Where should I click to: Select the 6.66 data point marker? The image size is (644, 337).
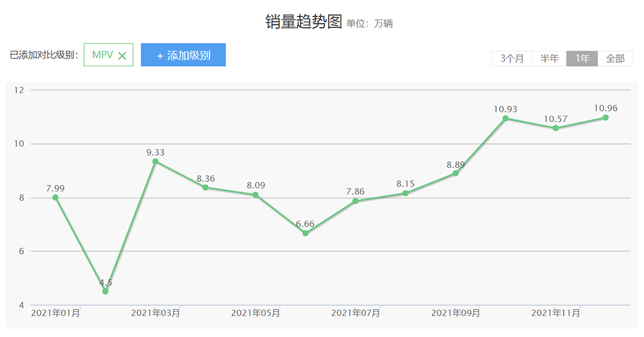click(305, 233)
